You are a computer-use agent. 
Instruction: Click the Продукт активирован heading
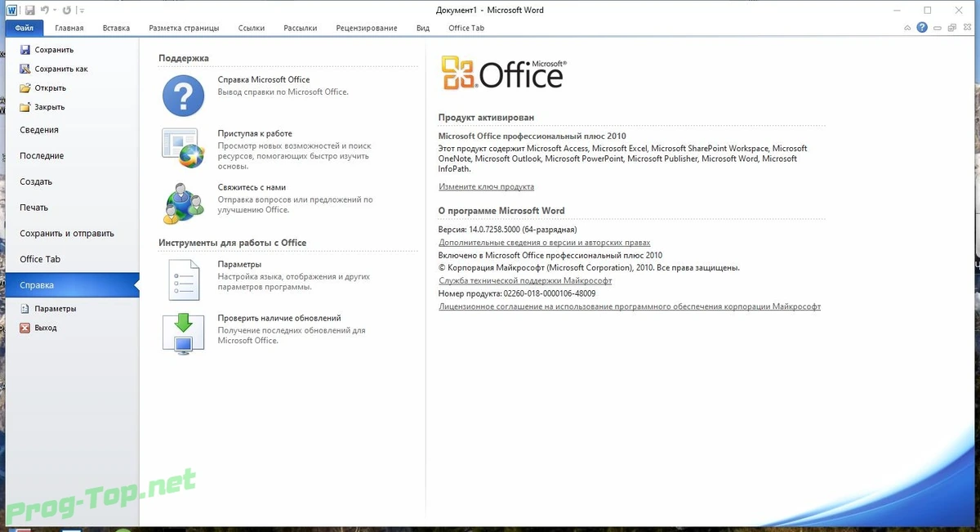[486, 118]
